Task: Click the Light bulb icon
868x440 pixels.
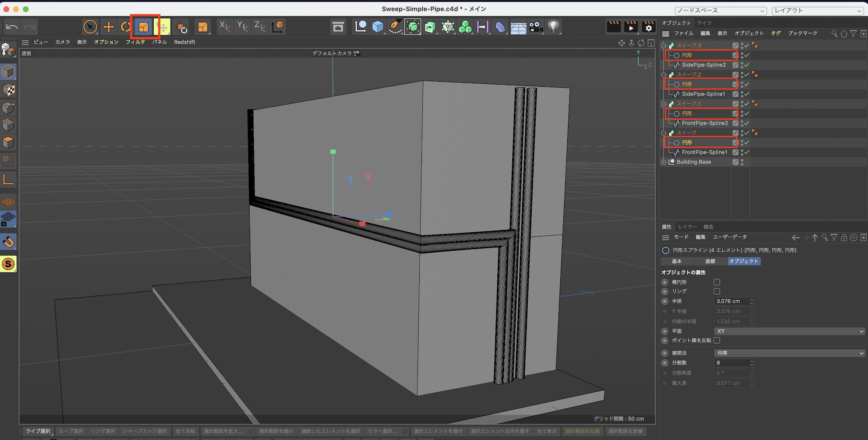Action: (x=553, y=27)
